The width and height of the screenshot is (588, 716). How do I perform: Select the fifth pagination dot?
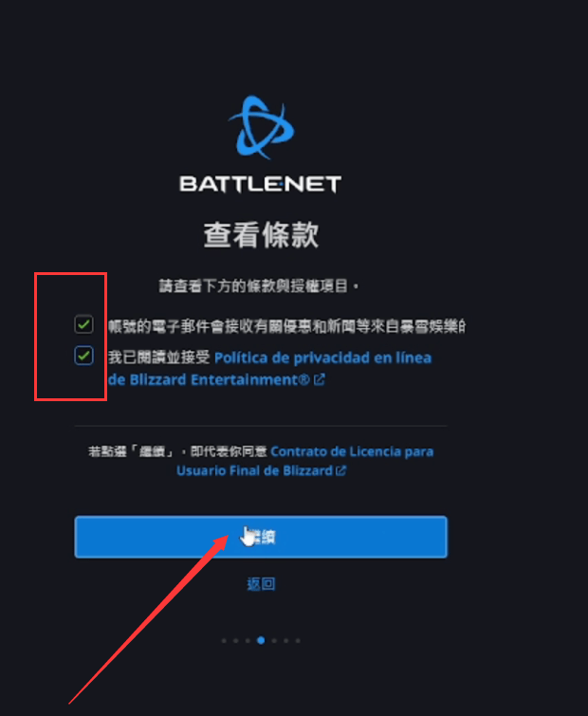[274, 641]
